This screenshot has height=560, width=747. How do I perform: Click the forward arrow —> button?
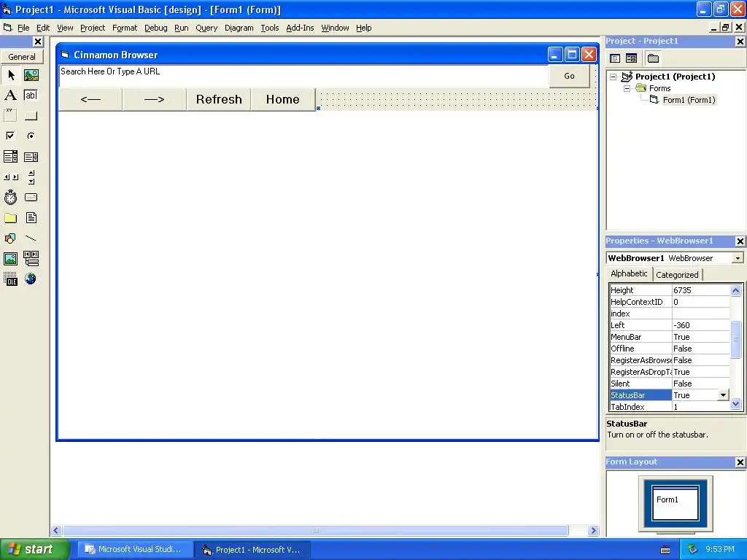(x=155, y=99)
